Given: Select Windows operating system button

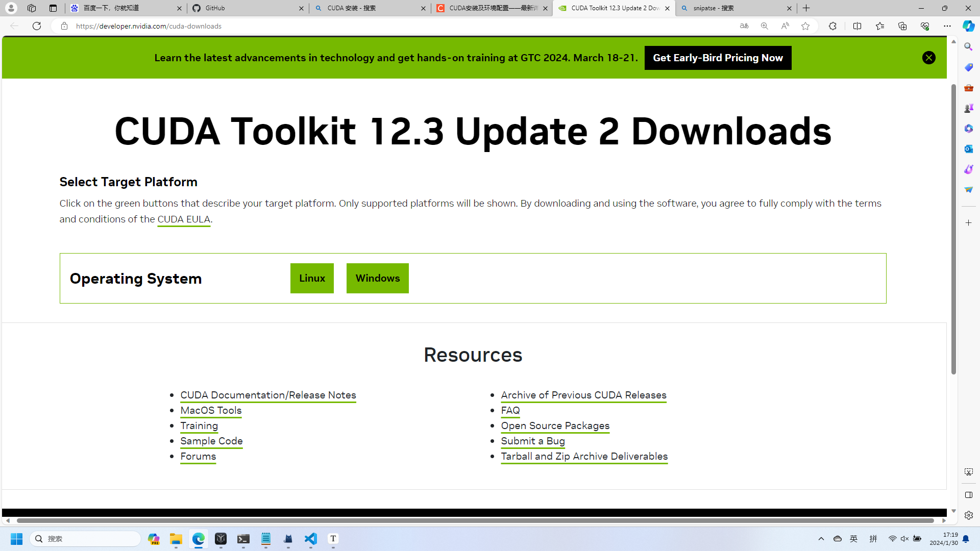Looking at the screenshot, I should [377, 278].
